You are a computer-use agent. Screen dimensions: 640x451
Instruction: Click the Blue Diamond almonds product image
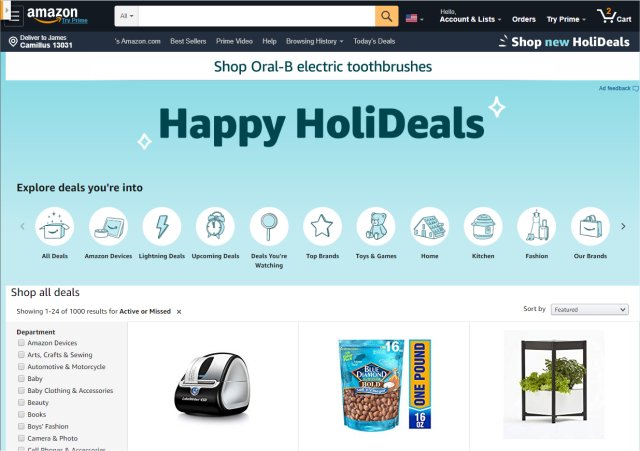[x=384, y=384]
